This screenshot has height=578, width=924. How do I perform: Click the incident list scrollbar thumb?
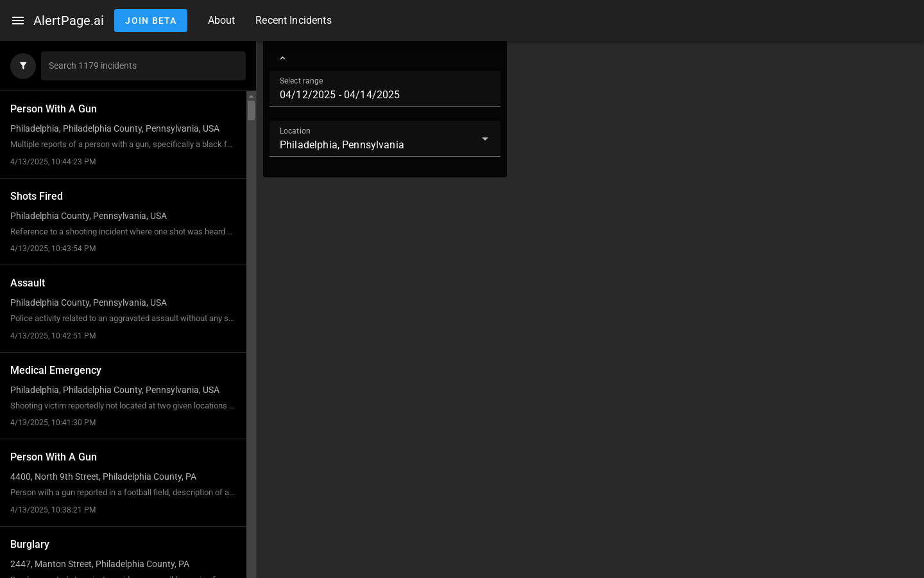252,110
